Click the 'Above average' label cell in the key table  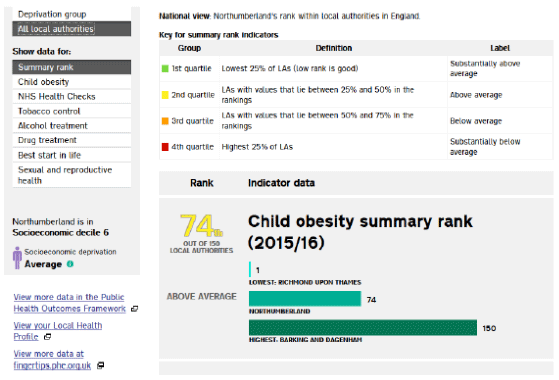pyautogui.click(x=500, y=95)
